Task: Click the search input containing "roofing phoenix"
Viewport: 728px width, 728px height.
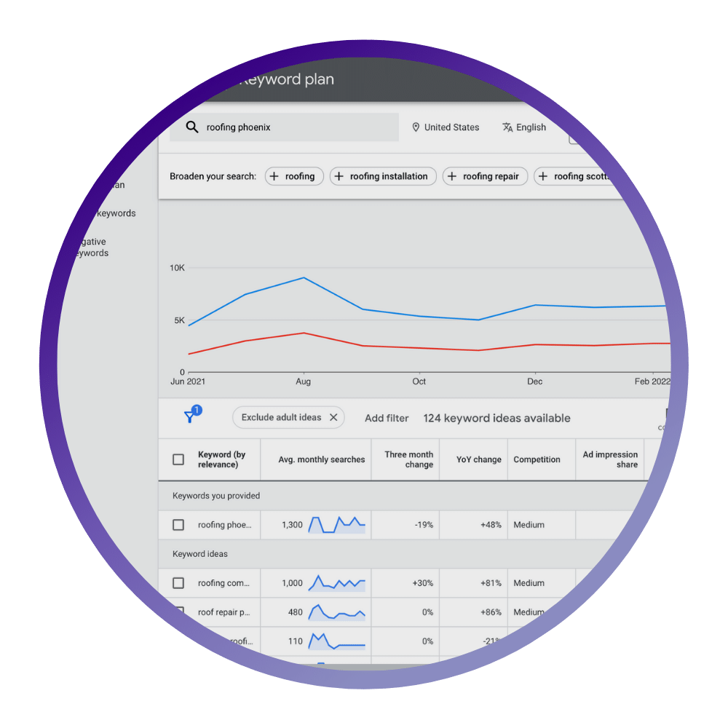Action: pyautogui.click(x=284, y=127)
